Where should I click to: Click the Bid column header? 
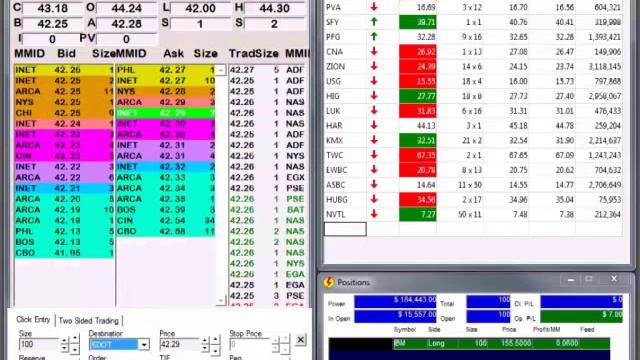coord(67,53)
